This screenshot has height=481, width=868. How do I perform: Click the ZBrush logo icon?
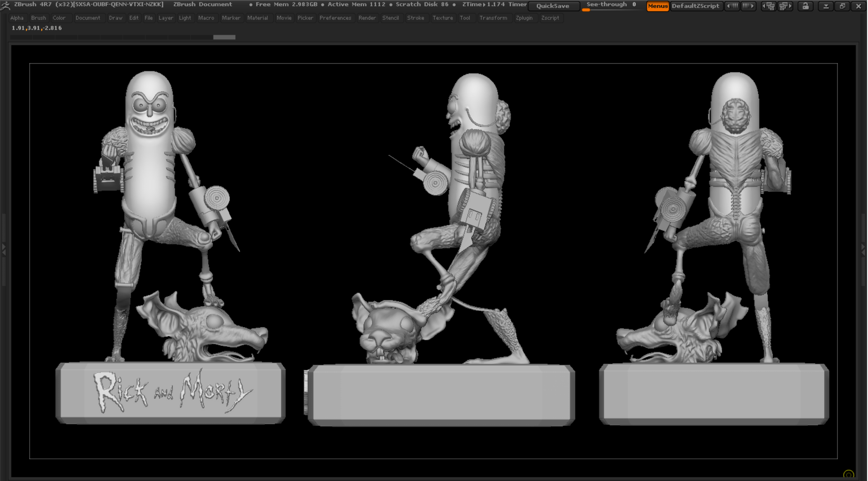tap(5, 5)
